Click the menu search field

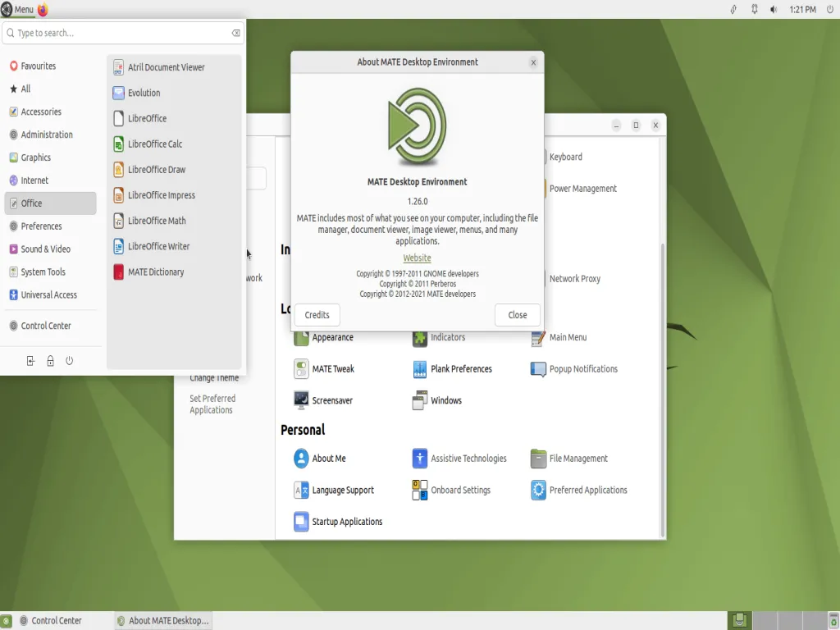click(x=123, y=33)
